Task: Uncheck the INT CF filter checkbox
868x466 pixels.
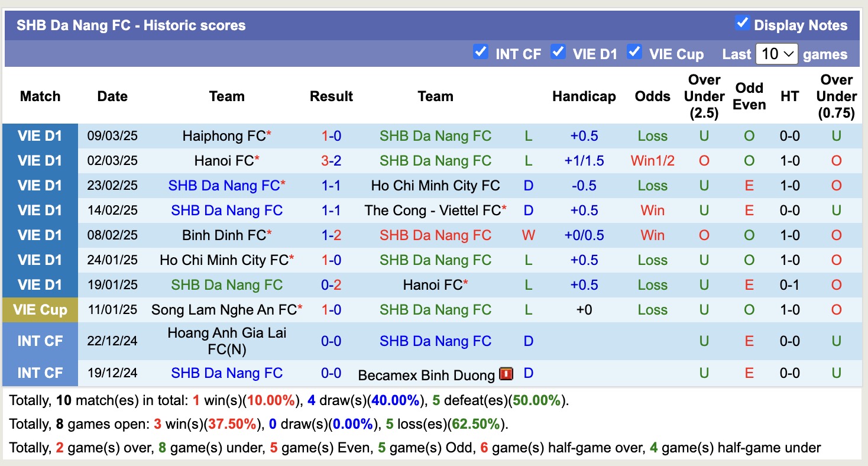Action: pyautogui.click(x=481, y=52)
